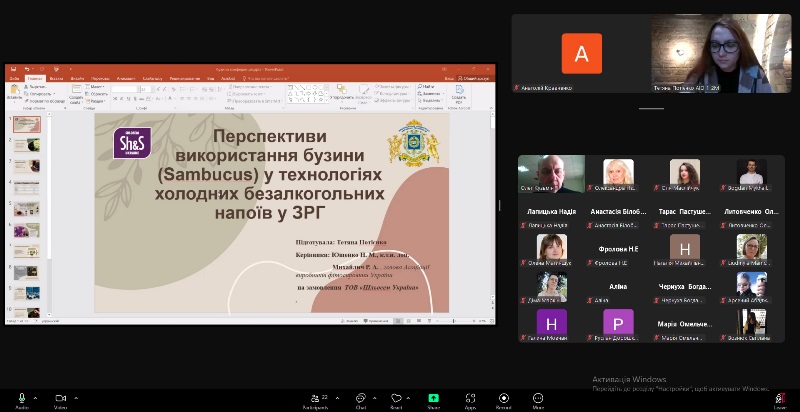Start recording with the Record icon
Image resolution: width=800 pixels, height=412 pixels.
[x=504, y=399]
